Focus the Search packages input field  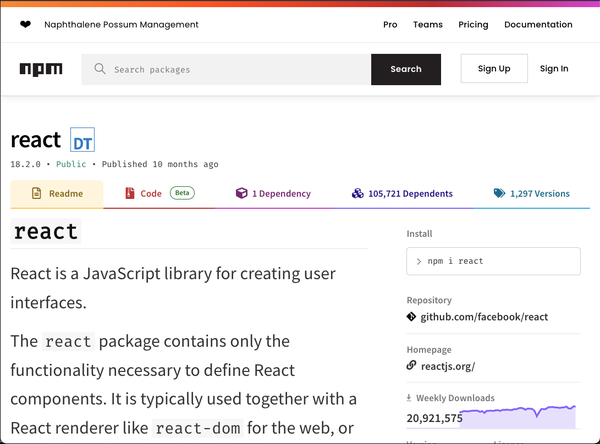click(x=235, y=70)
